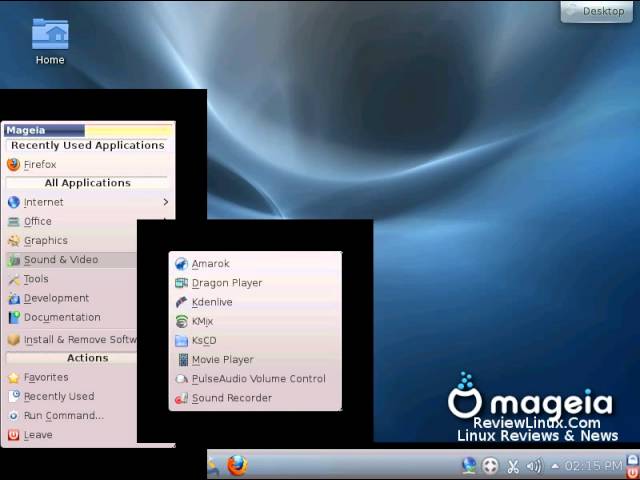Open Install & Remove Software

(71, 340)
